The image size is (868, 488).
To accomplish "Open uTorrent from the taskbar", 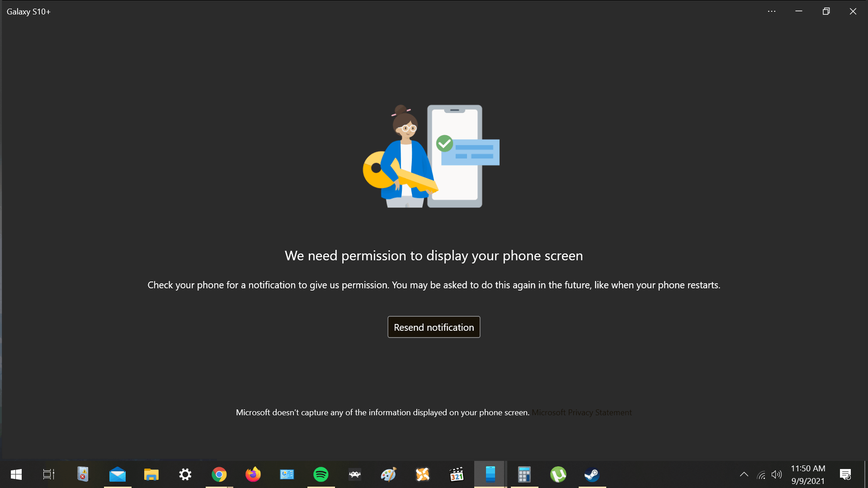I will [558, 474].
